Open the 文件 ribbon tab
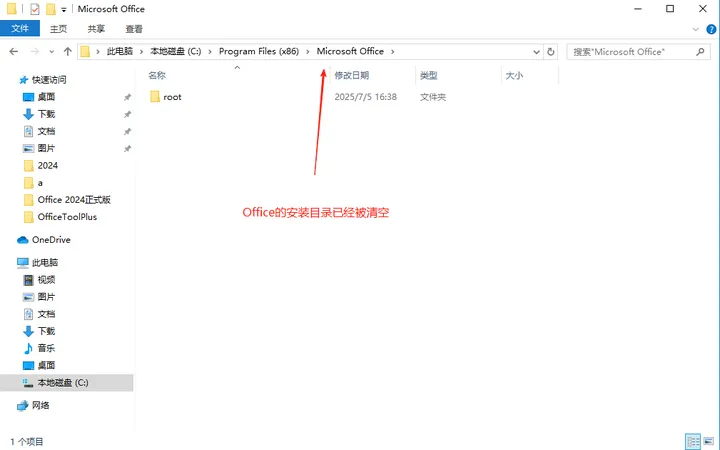The image size is (720, 450). coord(20,28)
